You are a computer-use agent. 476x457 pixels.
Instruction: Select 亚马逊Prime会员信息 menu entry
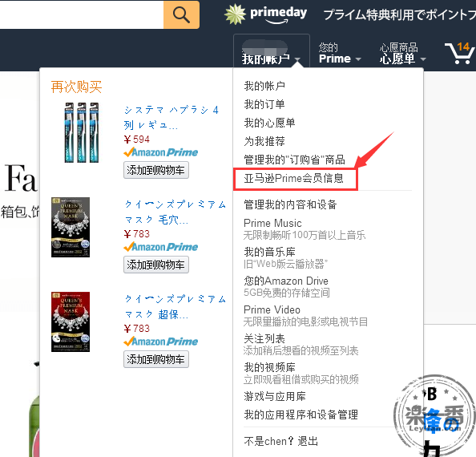pyautogui.click(x=293, y=178)
